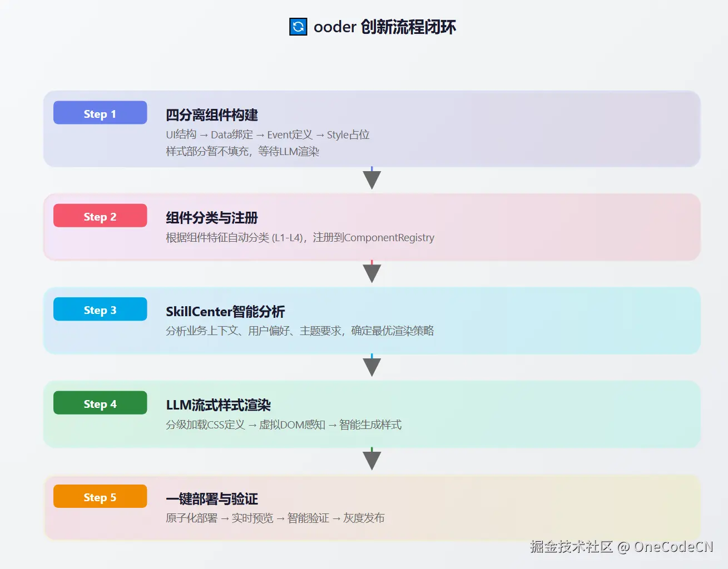Click the OneCodeCN watermark link
Viewport: 728px width, 569px height.
click(673, 547)
